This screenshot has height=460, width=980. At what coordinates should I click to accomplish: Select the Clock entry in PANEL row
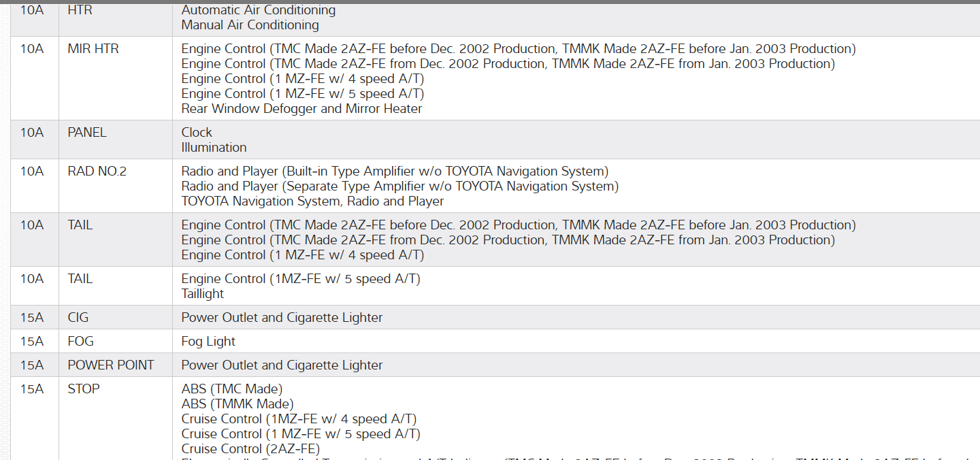coord(197,133)
